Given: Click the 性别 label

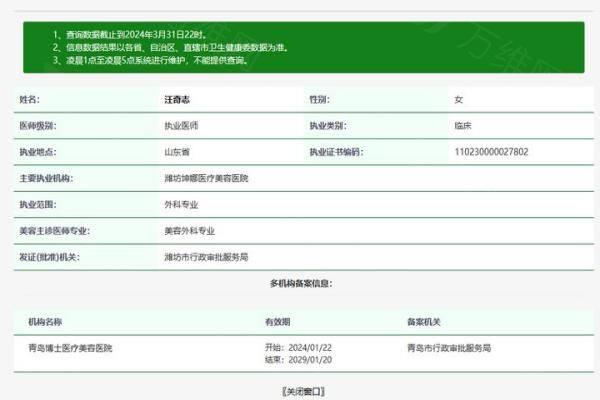Looking at the screenshot, I should (320, 100).
